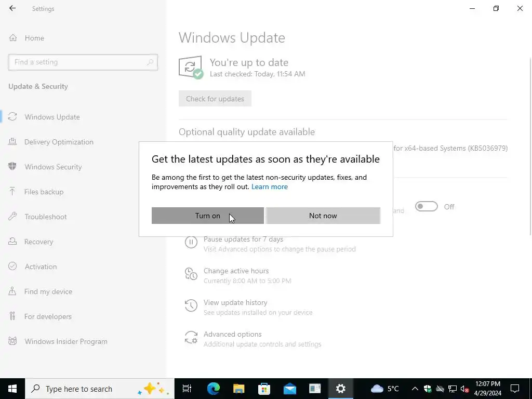Click the settings page vertical scrollbar
This screenshot has width=532, height=399.
tap(530, 146)
